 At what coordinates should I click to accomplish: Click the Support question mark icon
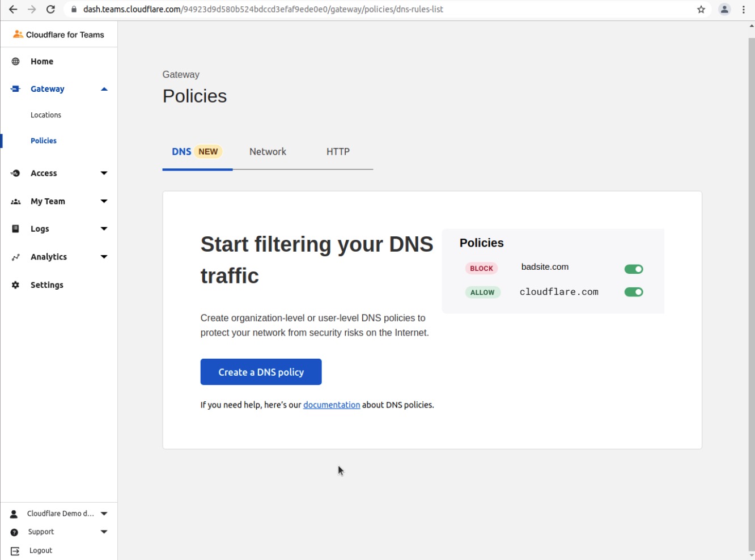(14, 532)
